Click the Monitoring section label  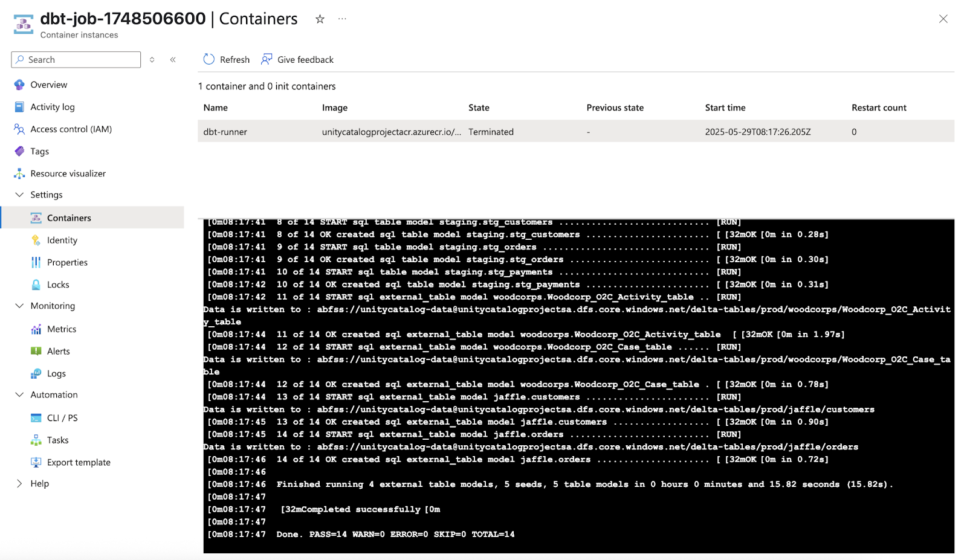pyautogui.click(x=53, y=306)
